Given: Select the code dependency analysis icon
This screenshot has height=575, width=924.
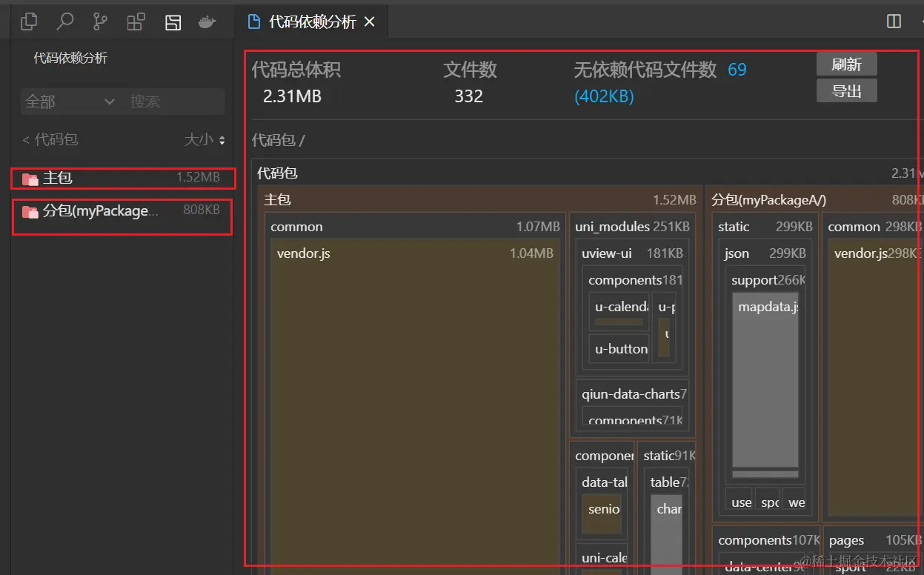Looking at the screenshot, I should [173, 22].
